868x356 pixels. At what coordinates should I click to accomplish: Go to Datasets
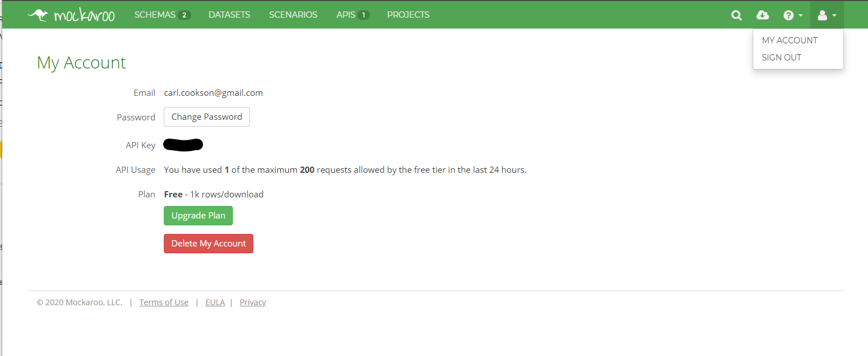point(229,15)
